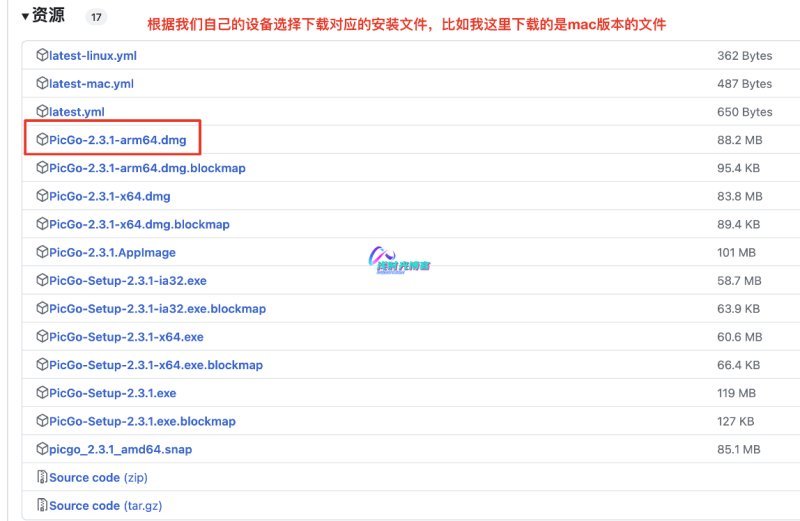Click the 362 Bytes size text

744,56
